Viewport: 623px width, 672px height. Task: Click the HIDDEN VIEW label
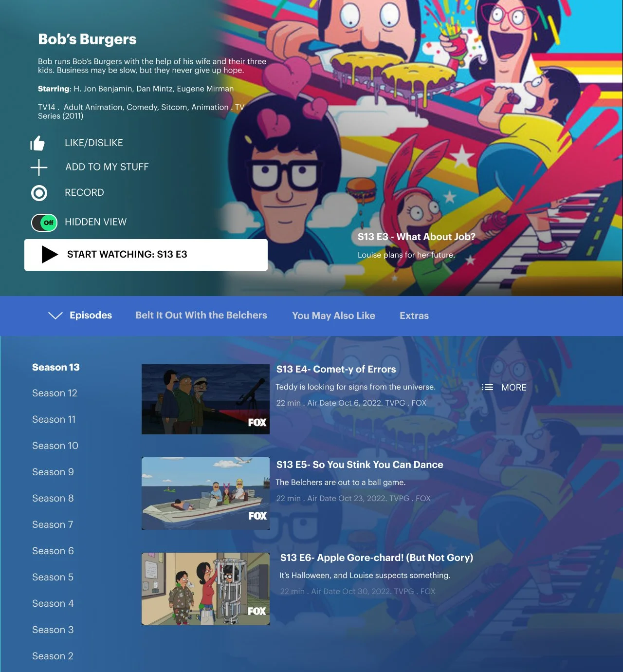pos(95,222)
